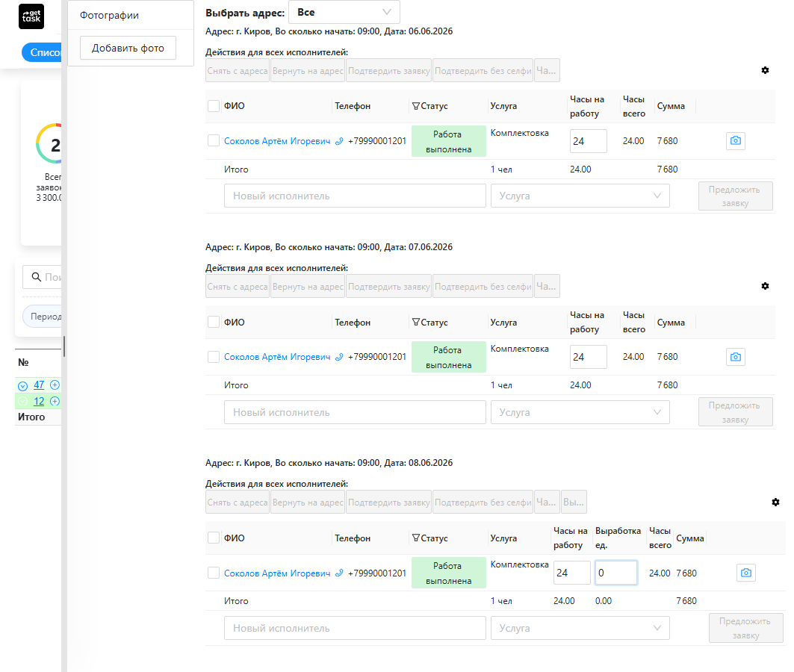Click the Список tab button
The image size is (794, 672).
coord(42,52)
